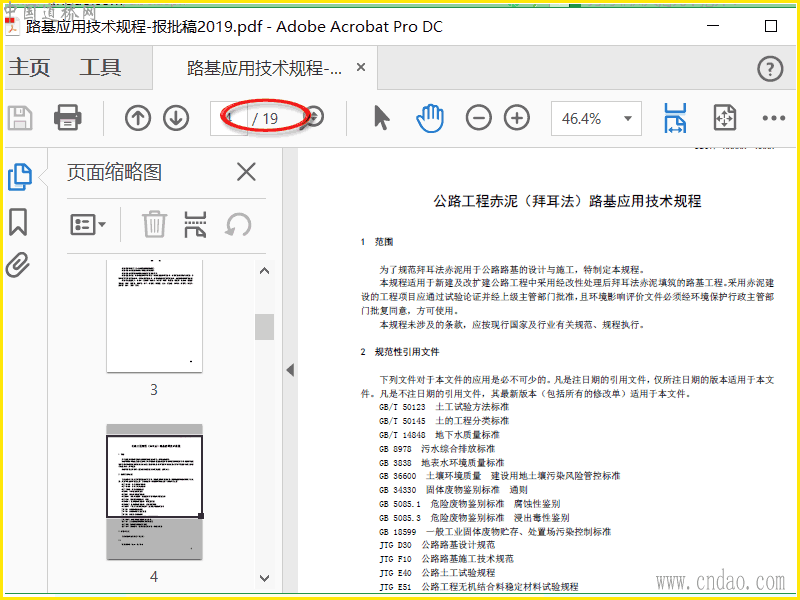Select the 路基应用技术规程 document tab
This screenshot has width=800, height=600.
pos(264,68)
